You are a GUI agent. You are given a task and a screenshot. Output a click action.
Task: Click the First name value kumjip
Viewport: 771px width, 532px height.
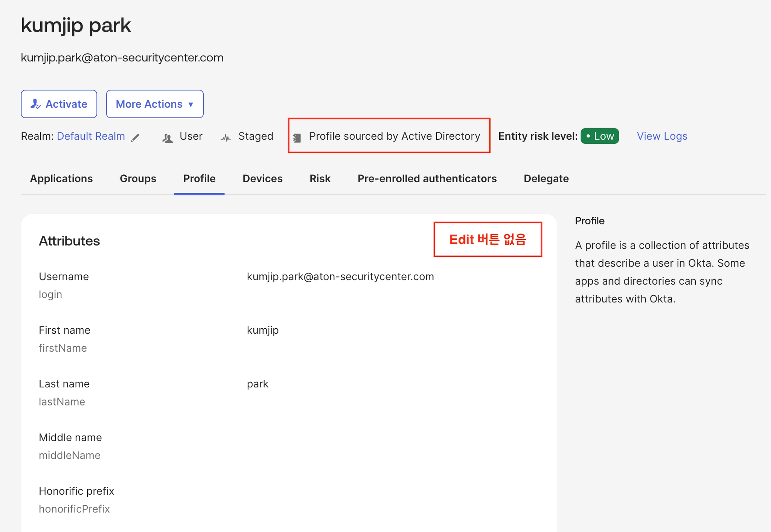click(263, 331)
